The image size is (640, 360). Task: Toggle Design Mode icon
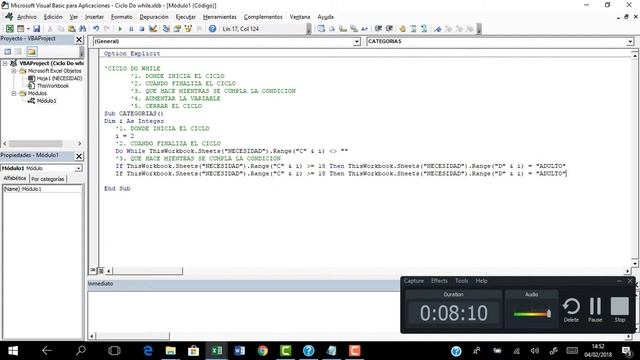153,29
